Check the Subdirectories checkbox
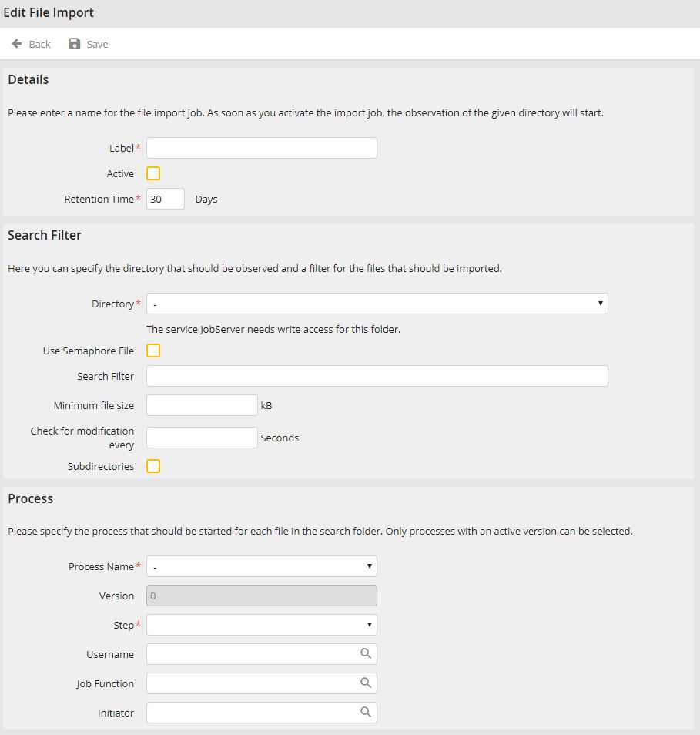Screen dimensions: 700x735 [153, 466]
